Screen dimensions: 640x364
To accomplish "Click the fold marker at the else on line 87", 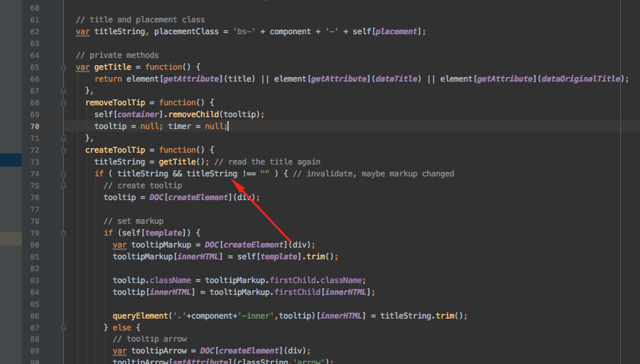I will tap(64, 328).
